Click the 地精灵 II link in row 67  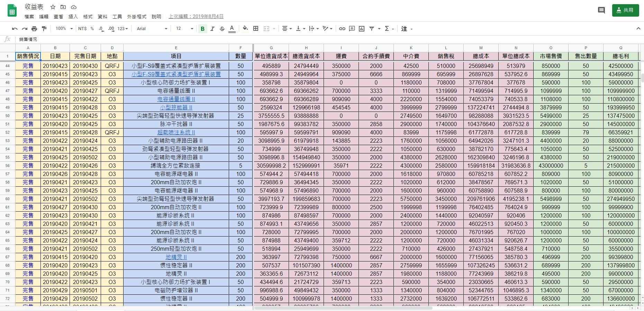tap(176, 257)
